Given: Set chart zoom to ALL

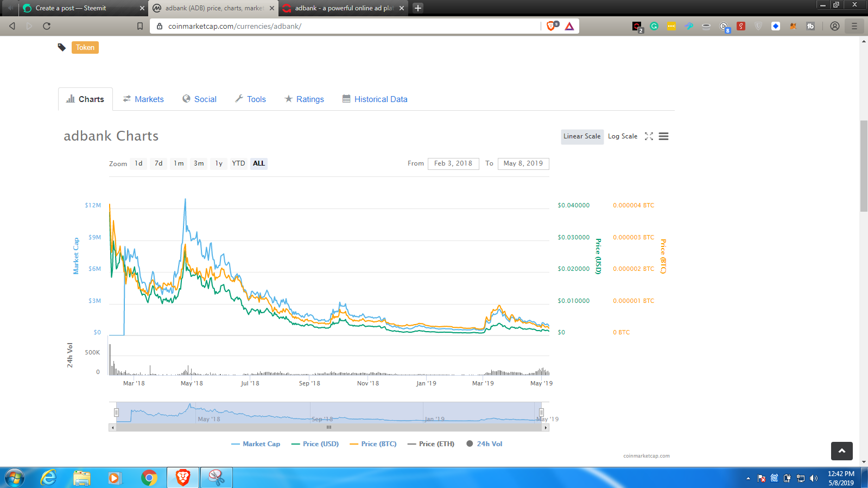Looking at the screenshot, I should click(259, 163).
